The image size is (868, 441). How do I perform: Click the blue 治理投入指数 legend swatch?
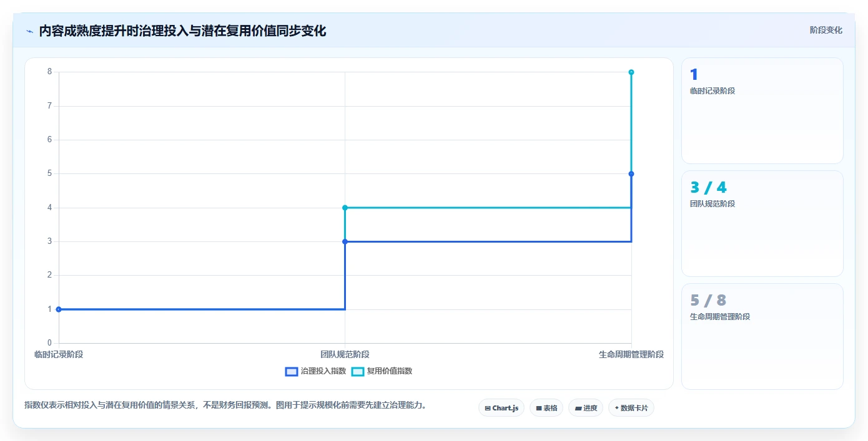[291, 371]
